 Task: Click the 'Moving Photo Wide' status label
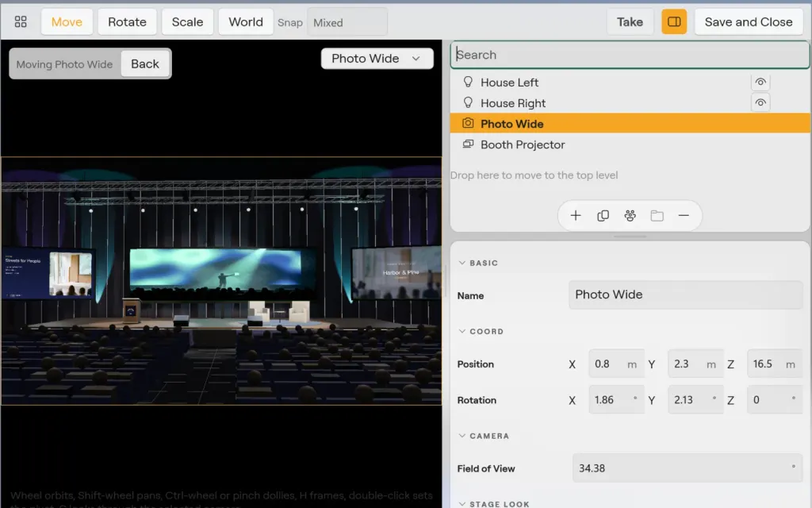point(64,64)
